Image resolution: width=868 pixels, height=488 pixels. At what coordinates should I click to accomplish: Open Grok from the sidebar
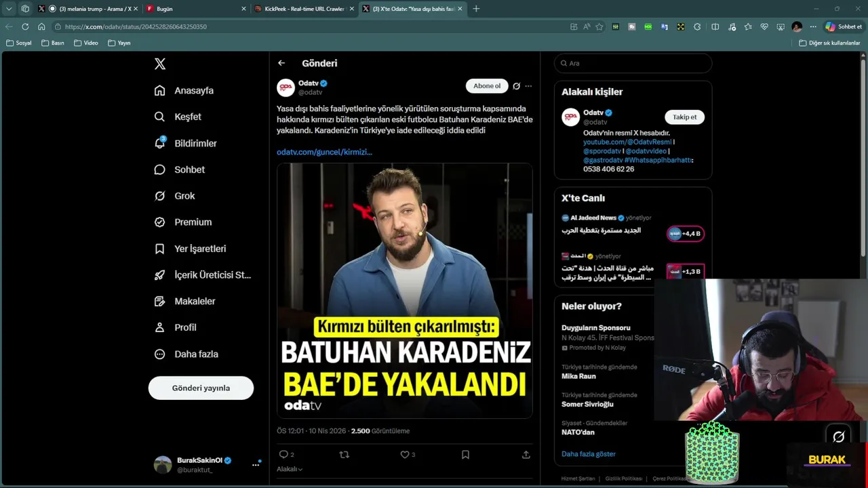(174, 196)
